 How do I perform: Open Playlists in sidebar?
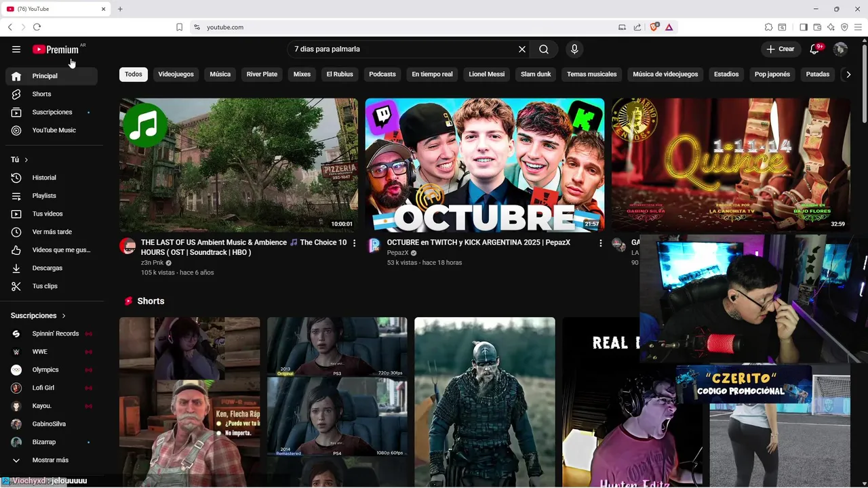pyautogui.click(x=52, y=196)
